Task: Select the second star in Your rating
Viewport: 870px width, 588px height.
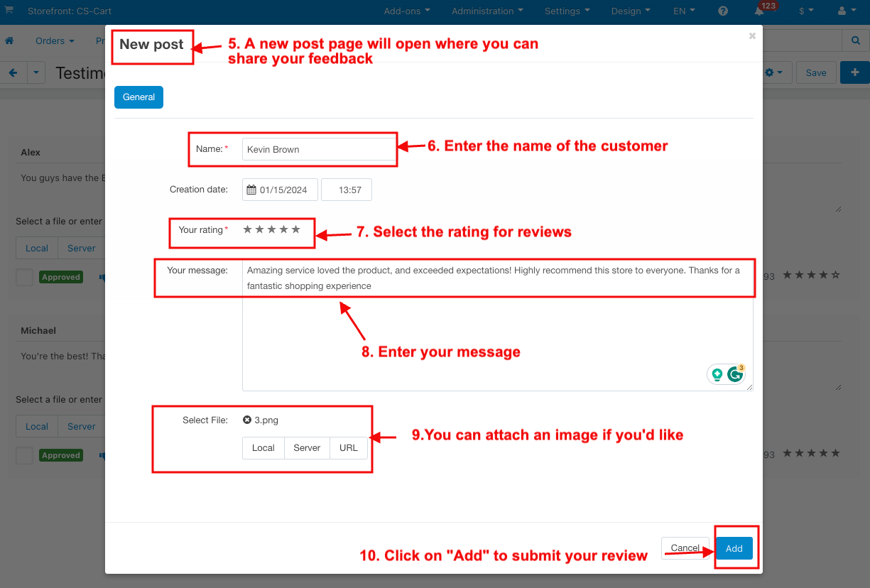Action: click(x=260, y=229)
